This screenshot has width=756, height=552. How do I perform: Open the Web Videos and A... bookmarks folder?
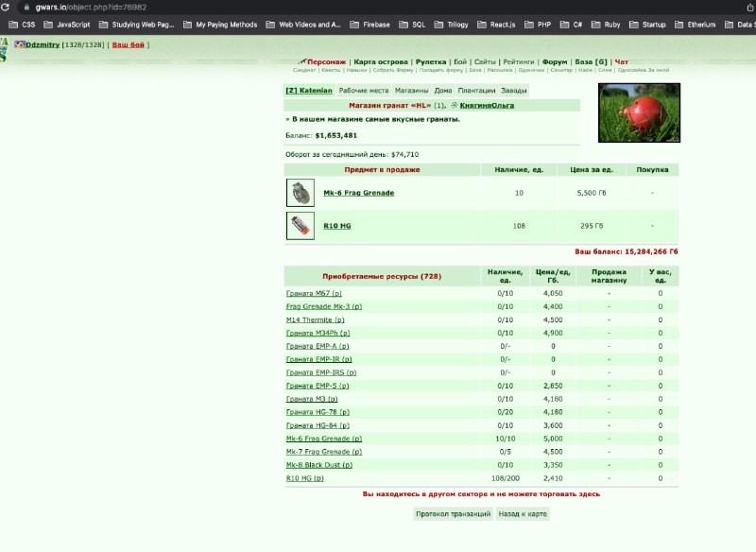click(303, 25)
